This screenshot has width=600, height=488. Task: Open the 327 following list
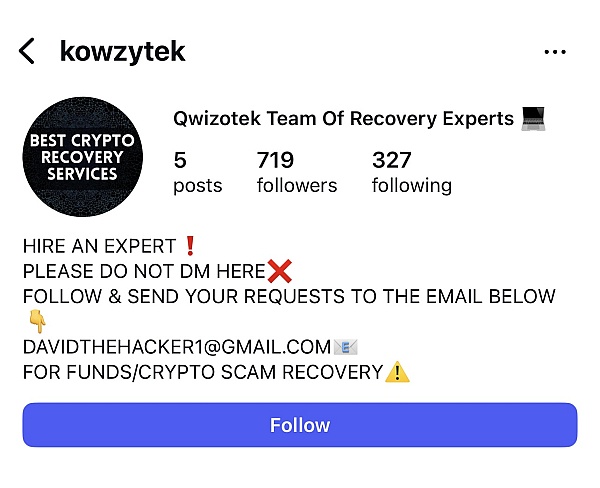click(412, 172)
